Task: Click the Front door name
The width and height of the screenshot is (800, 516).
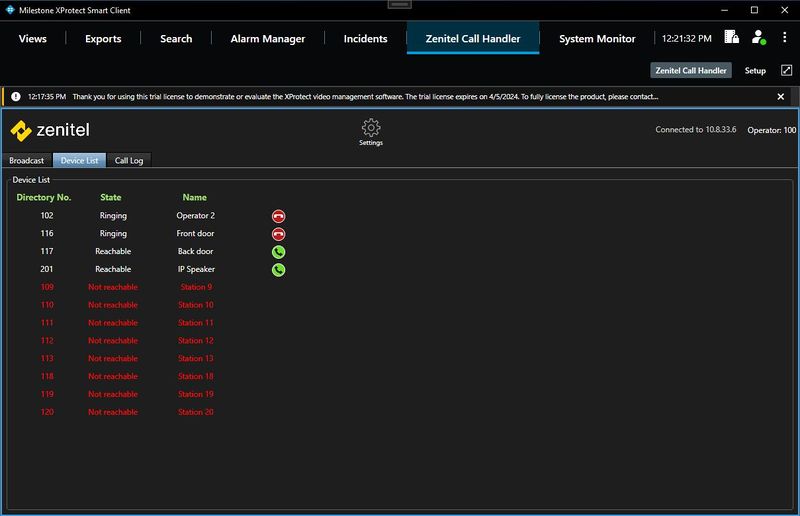Action: pyautogui.click(x=195, y=233)
